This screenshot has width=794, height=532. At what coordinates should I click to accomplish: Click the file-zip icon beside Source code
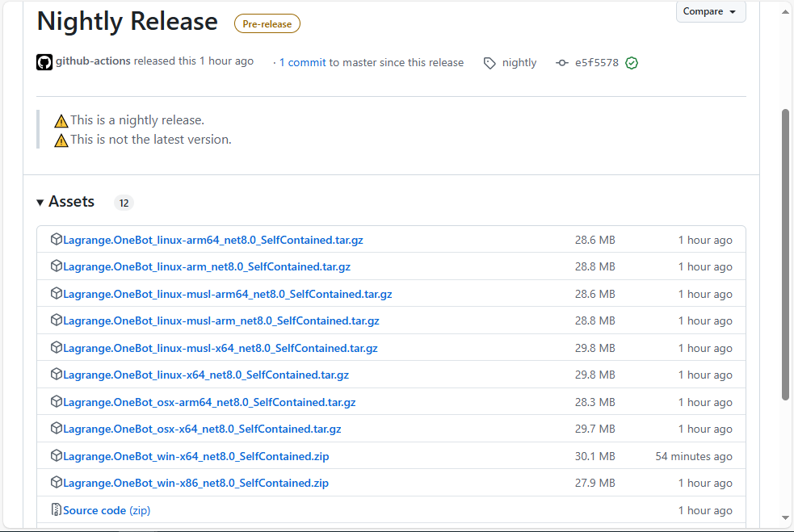(57, 510)
